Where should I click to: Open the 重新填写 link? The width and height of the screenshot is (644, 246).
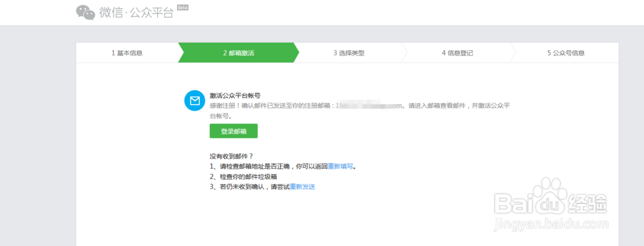[x=341, y=167]
